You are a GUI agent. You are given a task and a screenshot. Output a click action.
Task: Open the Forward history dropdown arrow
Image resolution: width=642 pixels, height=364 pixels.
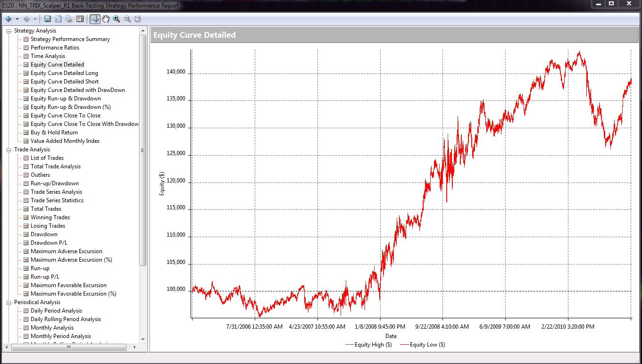point(35,19)
